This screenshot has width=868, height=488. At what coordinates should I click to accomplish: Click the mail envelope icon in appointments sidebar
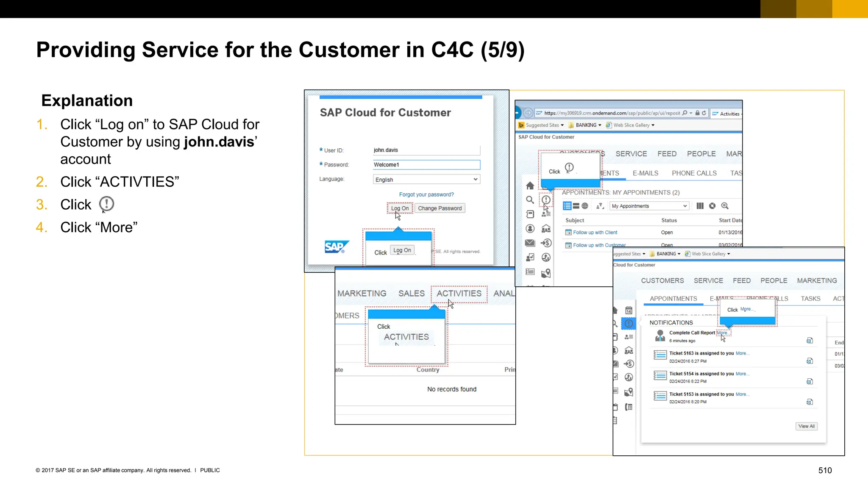click(x=530, y=243)
